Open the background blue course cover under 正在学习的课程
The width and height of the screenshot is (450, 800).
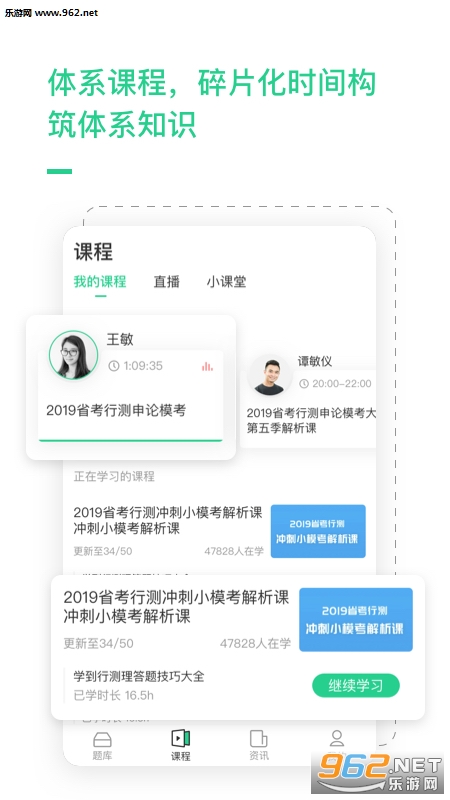coord(318,531)
